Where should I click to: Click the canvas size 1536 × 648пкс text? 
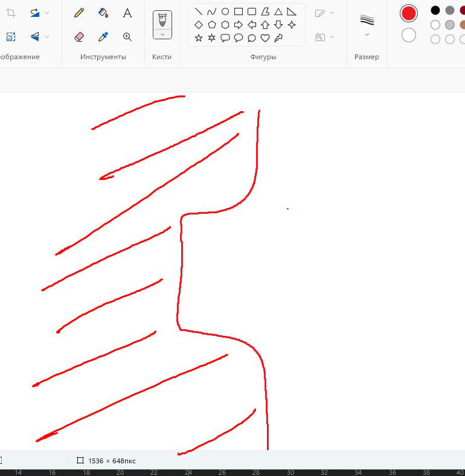[x=112, y=461]
